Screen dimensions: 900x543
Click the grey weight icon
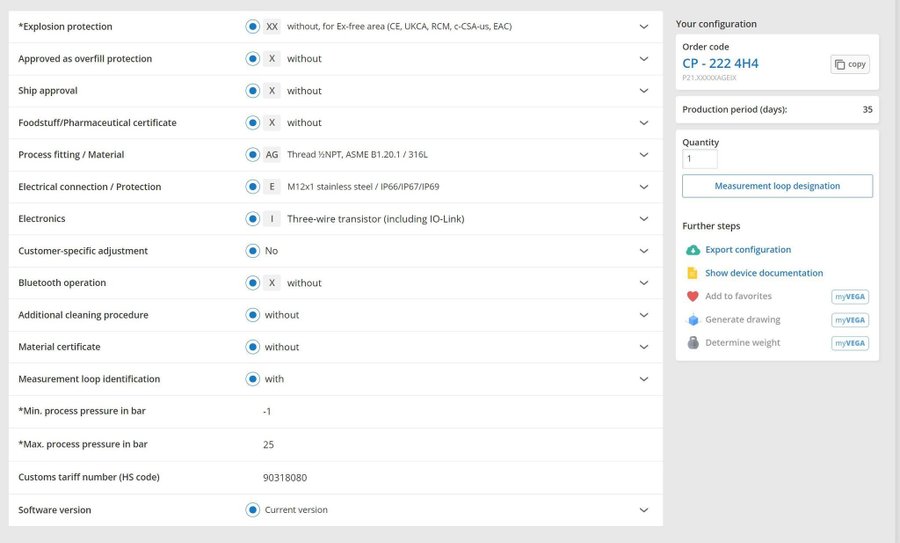[692, 343]
